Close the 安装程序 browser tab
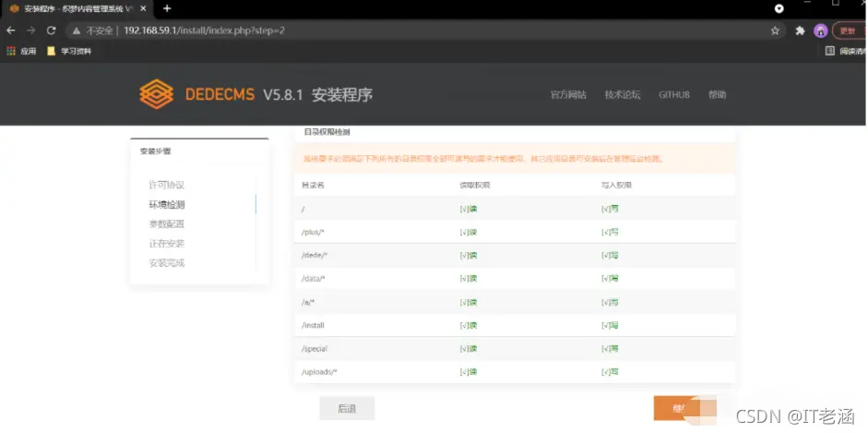The image size is (868, 433). (x=143, y=9)
